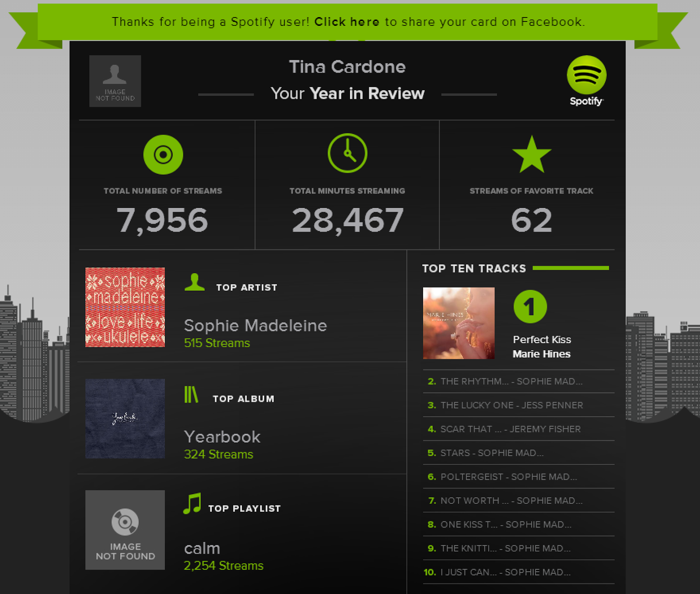
Task: Click the clock minutes streaming icon
Action: click(x=347, y=153)
